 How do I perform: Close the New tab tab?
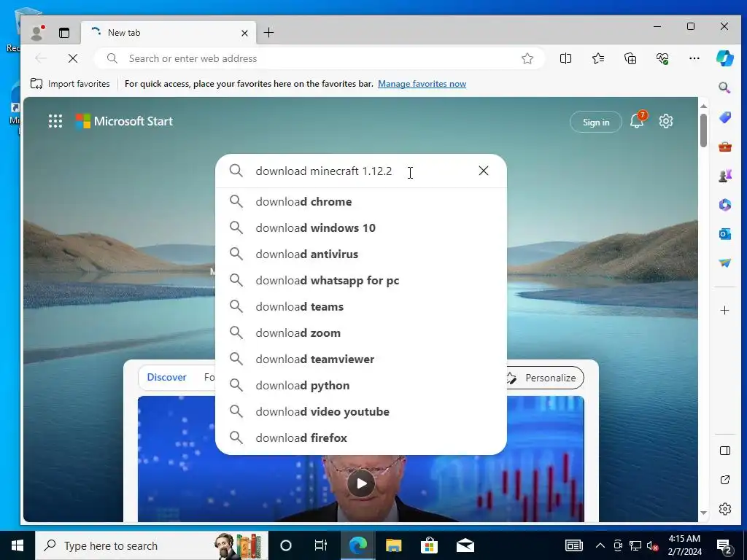[x=244, y=33]
